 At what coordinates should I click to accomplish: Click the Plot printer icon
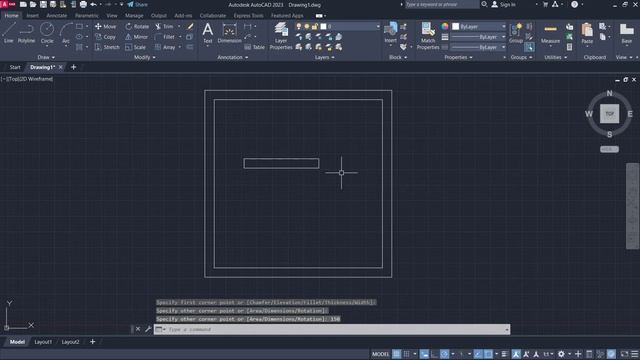[83, 4]
